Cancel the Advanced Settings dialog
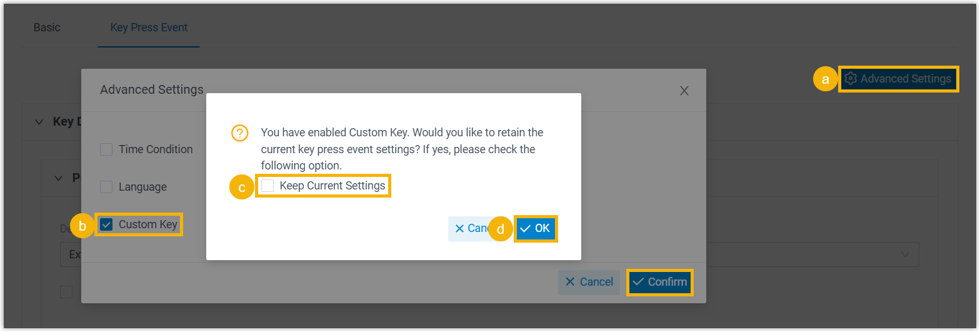Screen dimensions: 980x332 pyautogui.click(x=589, y=282)
